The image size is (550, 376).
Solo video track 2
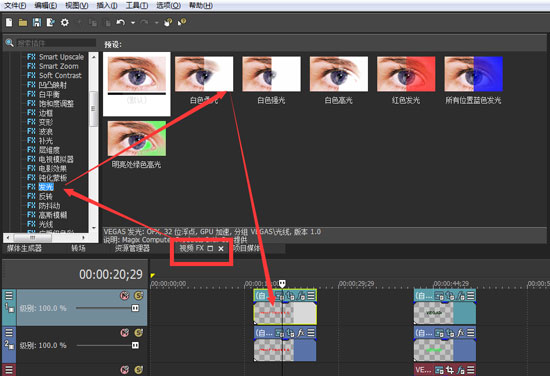click(139, 333)
